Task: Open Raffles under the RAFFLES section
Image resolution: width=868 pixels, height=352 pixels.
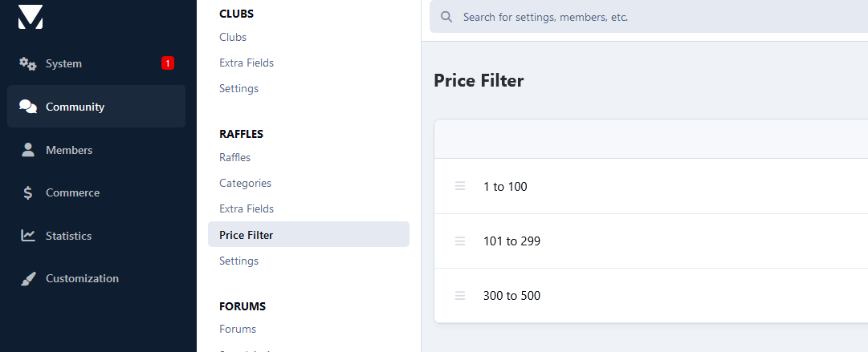Action: 234,157
